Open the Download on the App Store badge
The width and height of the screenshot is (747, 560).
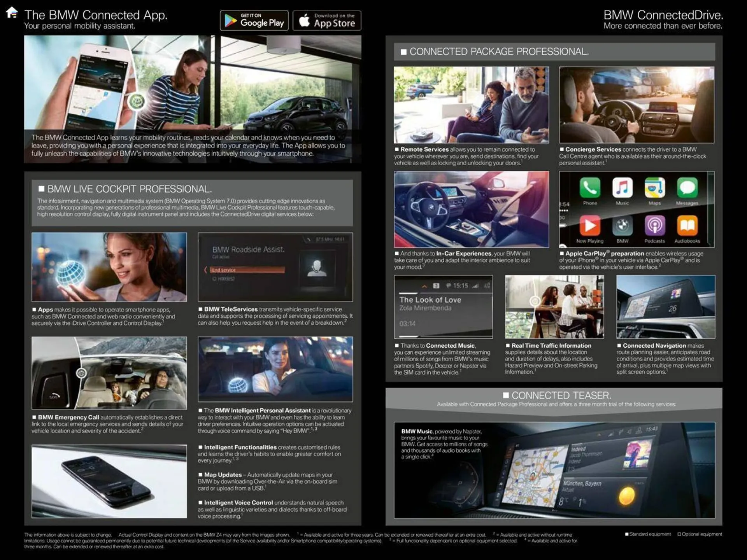[327, 20]
